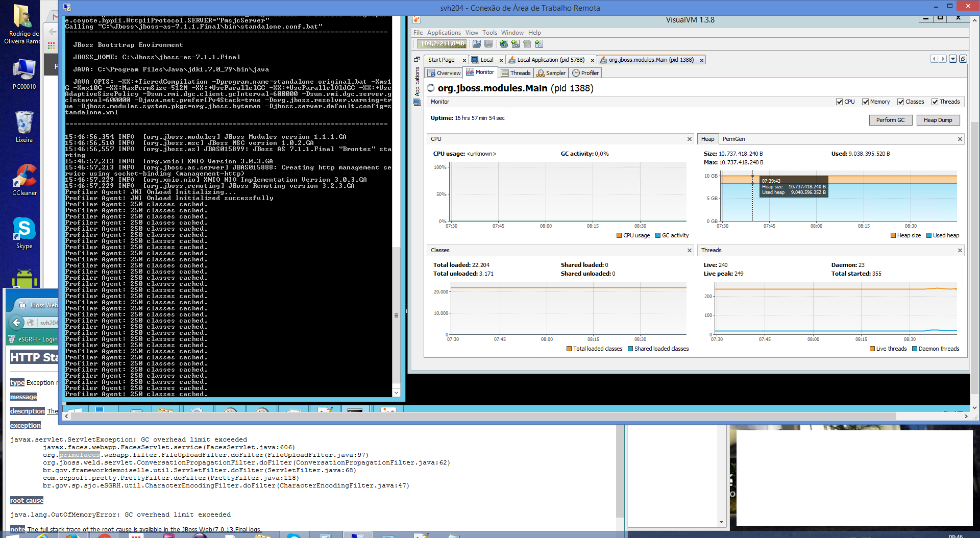The width and height of the screenshot is (980, 538).
Task: Open the Window menu
Action: point(512,33)
